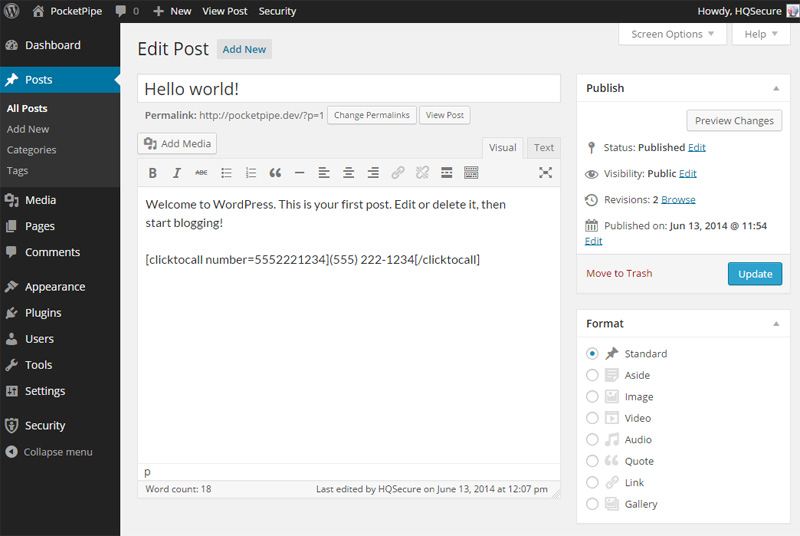The image size is (800, 536).
Task: Select the Gallery post format
Action: [593, 504]
